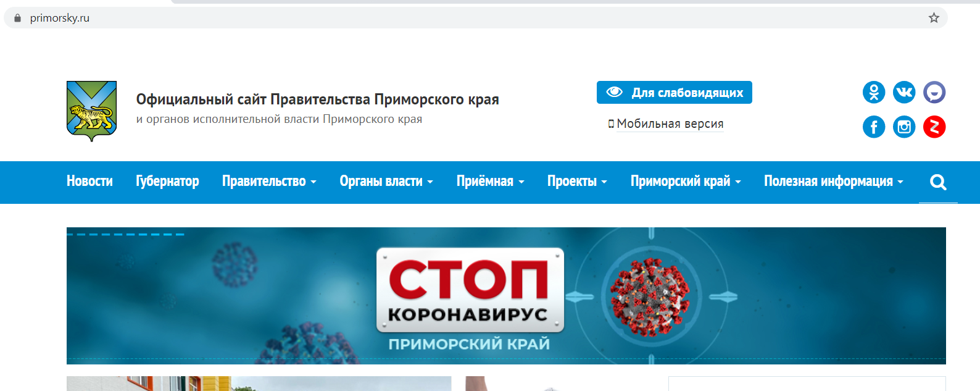Click the Стоп Коронавирус banner

[x=506, y=296]
